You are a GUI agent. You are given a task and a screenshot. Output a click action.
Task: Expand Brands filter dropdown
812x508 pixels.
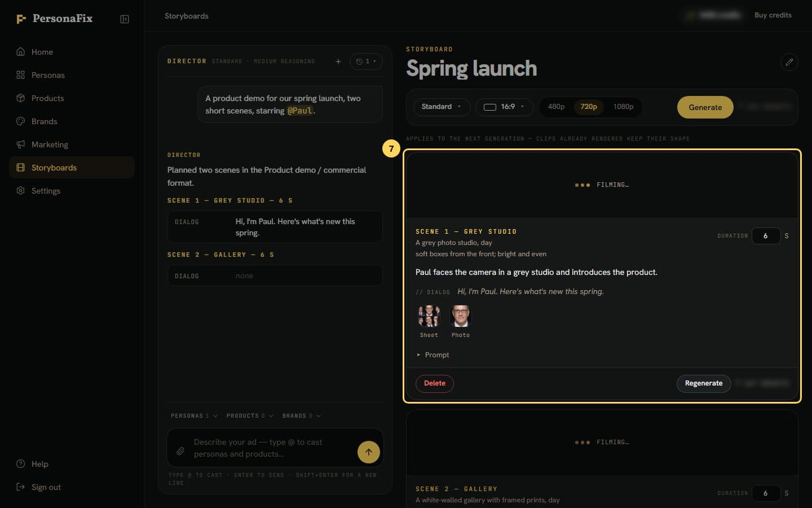(x=302, y=416)
